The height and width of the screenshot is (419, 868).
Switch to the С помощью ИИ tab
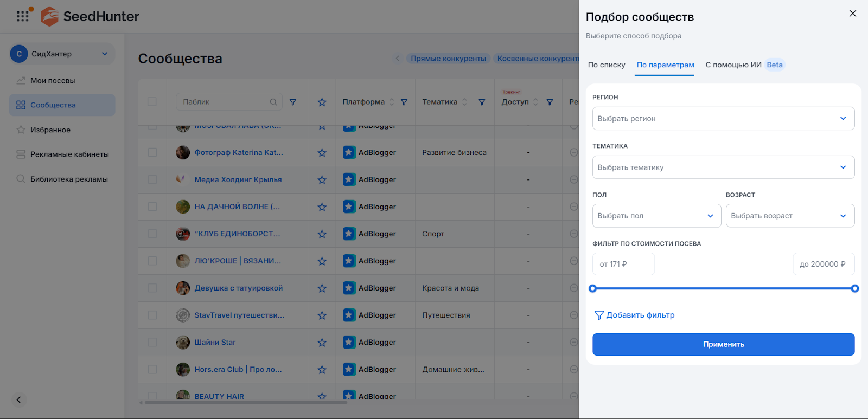733,65
